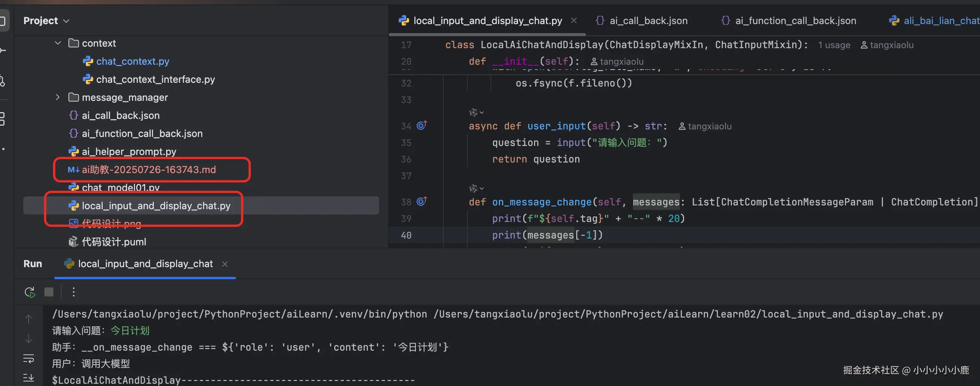Open the Project view dropdown

46,21
